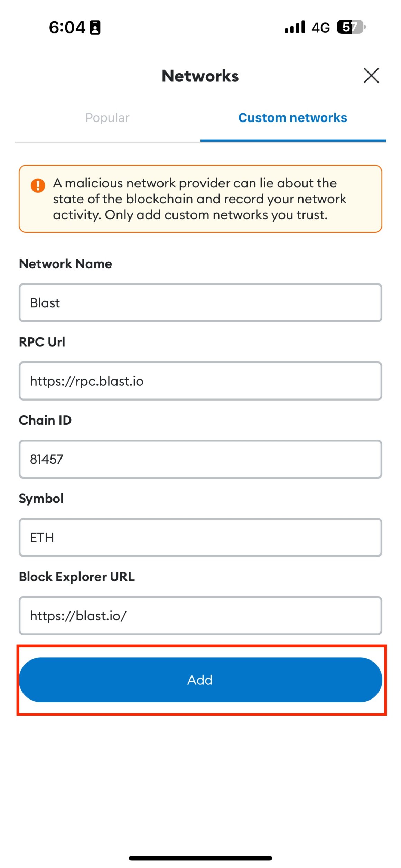Close the Networks screen

tap(371, 76)
